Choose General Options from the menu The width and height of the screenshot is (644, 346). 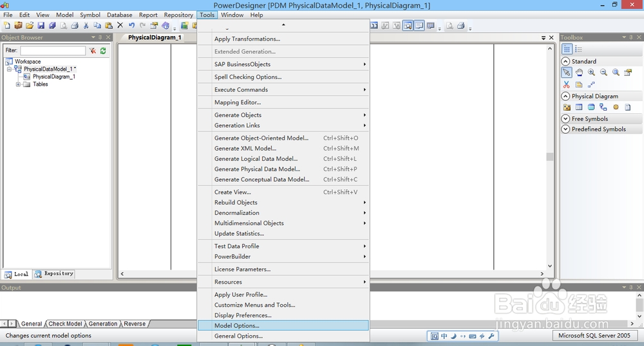point(283,336)
